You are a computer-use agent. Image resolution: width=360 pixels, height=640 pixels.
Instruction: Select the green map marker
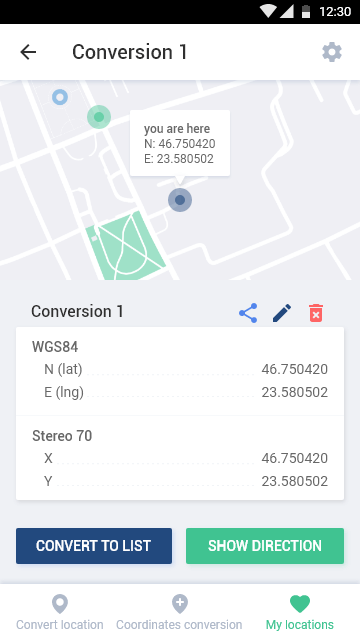point(99,117)
